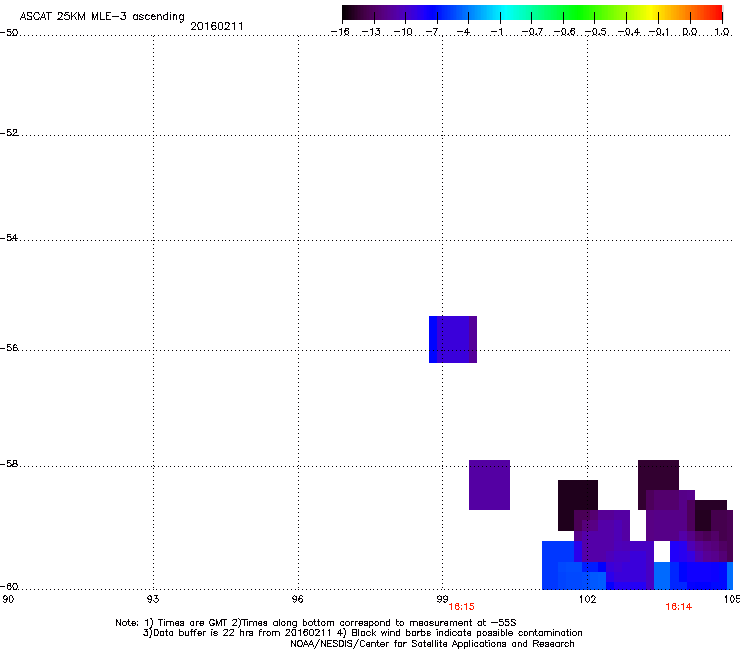Click the colorbar label -10
740x650 pixels.
(403, 32)
